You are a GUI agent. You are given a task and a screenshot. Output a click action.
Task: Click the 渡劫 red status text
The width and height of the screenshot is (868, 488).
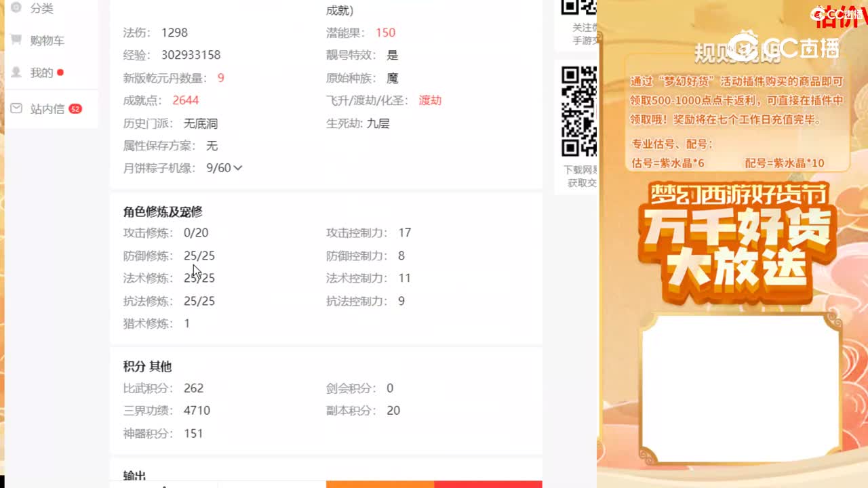tap(430, 100)
